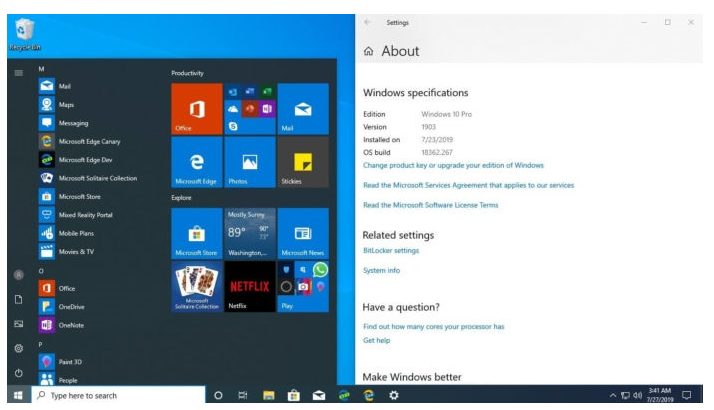Viewport: 714px width, 410px height.
Task: Jump to letter O section header
Action: tap(41, 271)
